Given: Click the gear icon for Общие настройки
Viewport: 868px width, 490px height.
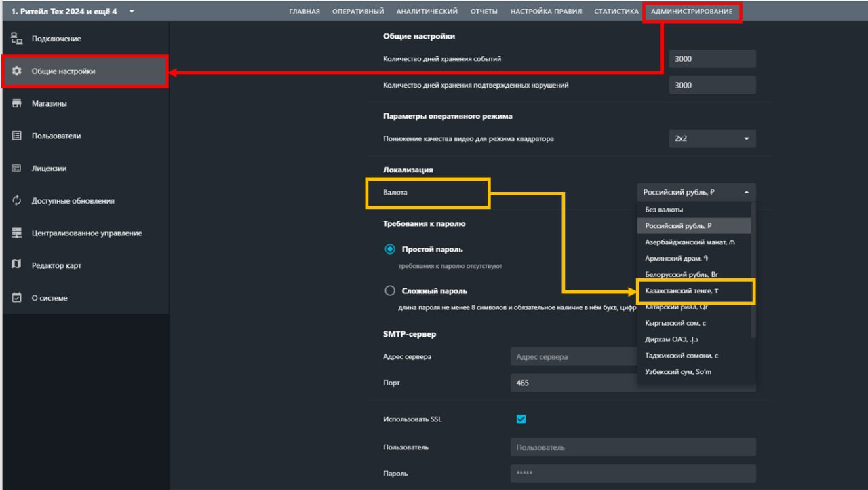Looking at the screenshot, I should pos(17,71).
